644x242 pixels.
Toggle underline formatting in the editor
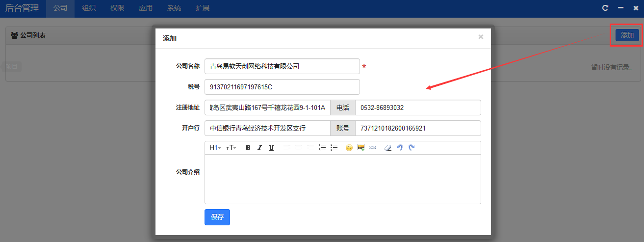tap(271, 147)
